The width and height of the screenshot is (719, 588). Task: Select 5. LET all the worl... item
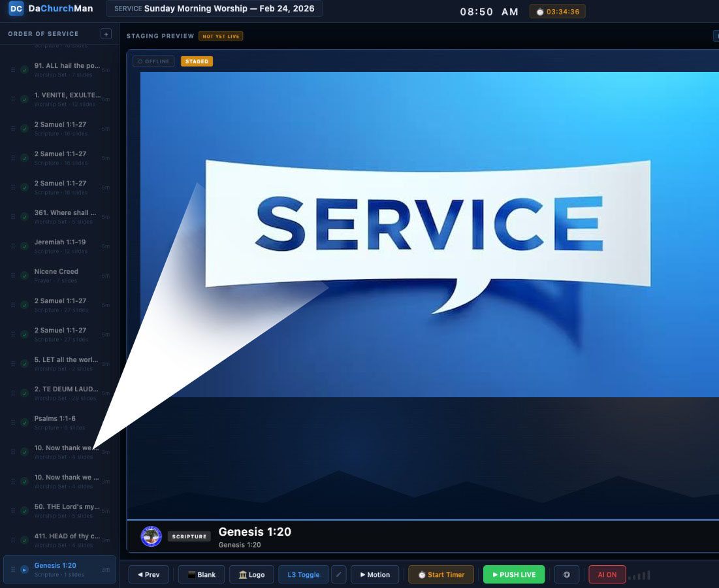(59, 364)
